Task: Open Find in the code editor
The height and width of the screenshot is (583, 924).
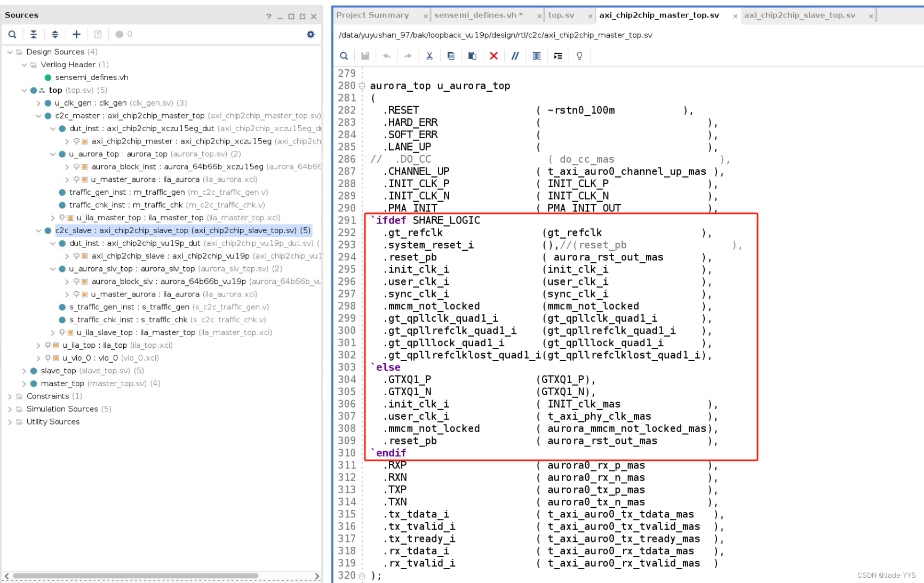Action: (344, 55)
